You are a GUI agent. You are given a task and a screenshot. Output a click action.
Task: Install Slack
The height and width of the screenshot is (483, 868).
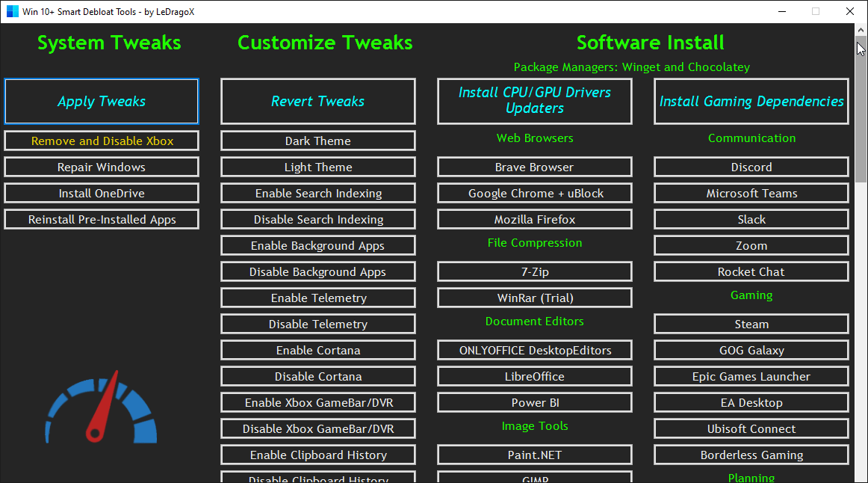coord(751,219)
